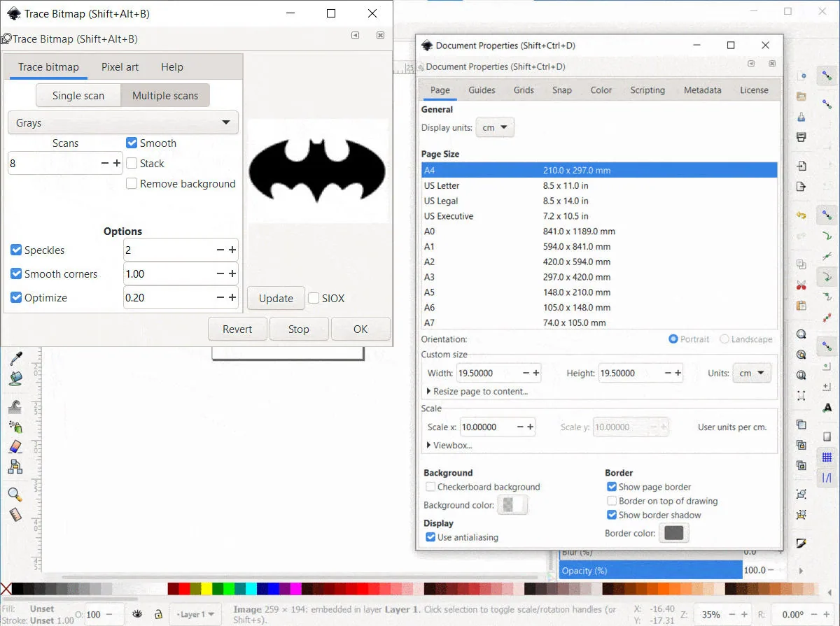Image resolution: width=840 pixels, height=626 pixels.
Task: Toggle the Optimize checkbox
Action: click(x=16, y=297)
